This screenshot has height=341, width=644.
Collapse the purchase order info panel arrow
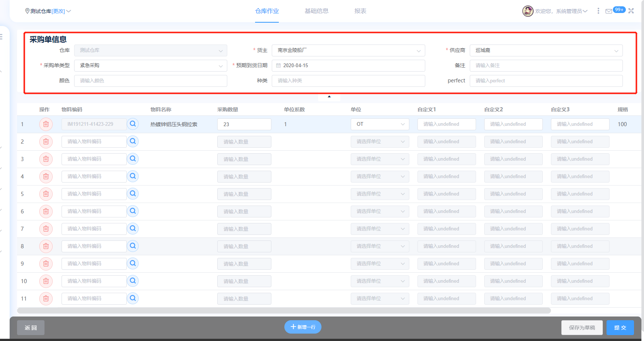coord(329,97)
